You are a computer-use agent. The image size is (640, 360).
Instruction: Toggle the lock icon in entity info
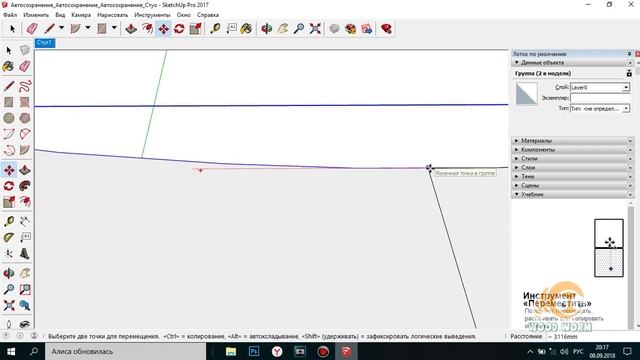[x=629, y=73]
